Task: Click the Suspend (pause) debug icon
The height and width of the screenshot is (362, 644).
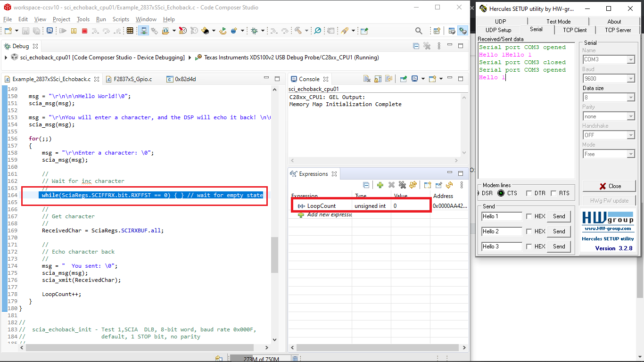Action: coord(74,31)
